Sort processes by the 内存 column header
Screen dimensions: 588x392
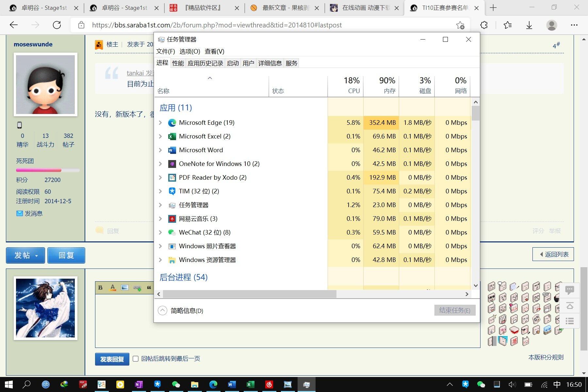click(x=381, y=86)
